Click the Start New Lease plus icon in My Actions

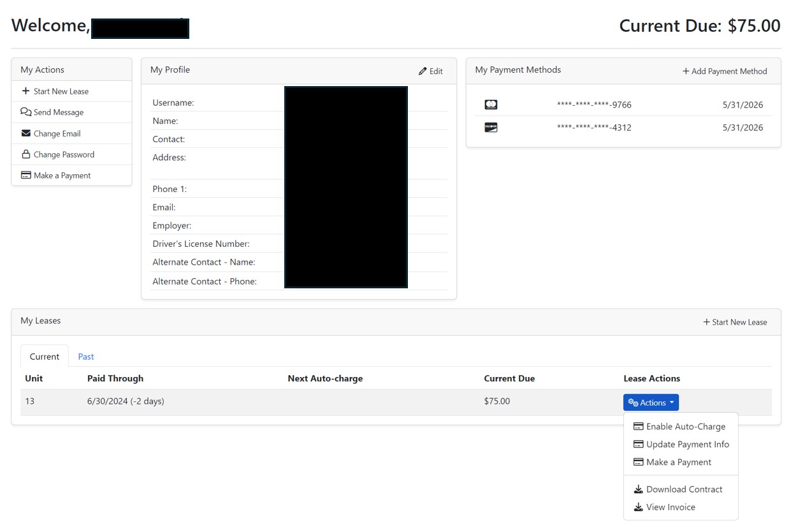[x=25, y=91]
